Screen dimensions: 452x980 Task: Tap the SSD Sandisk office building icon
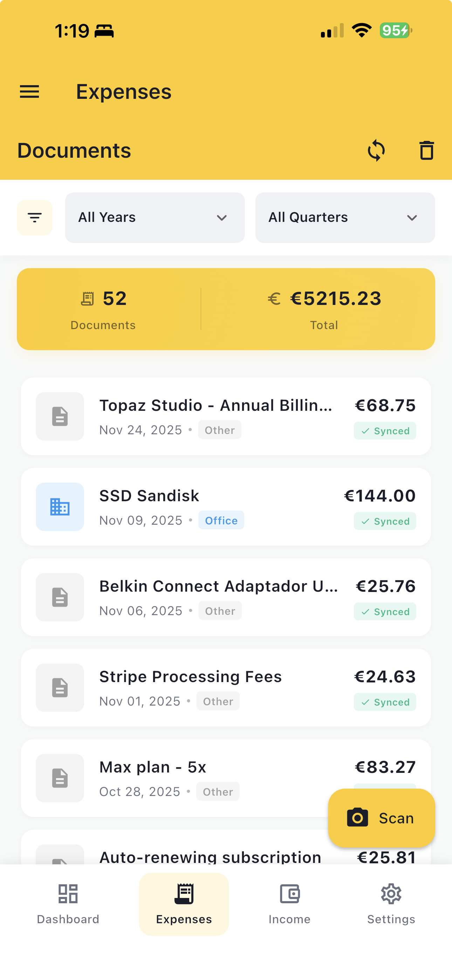[60, 507]
